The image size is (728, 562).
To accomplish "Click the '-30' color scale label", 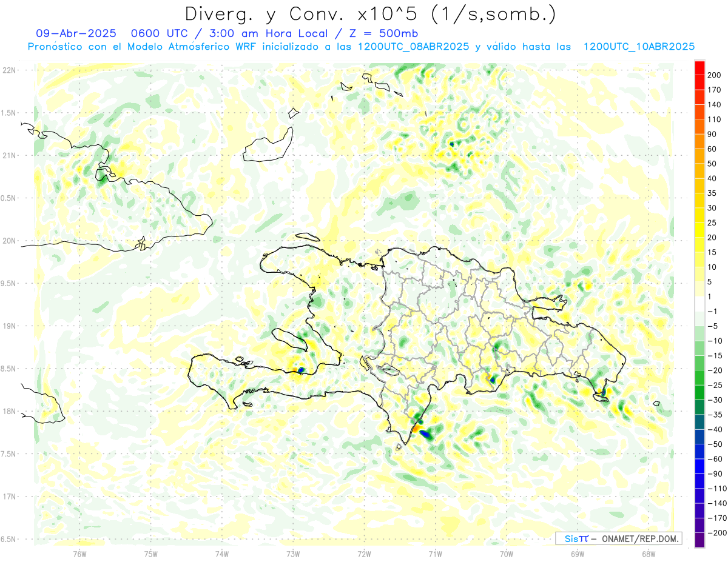I will pos(714,400).
